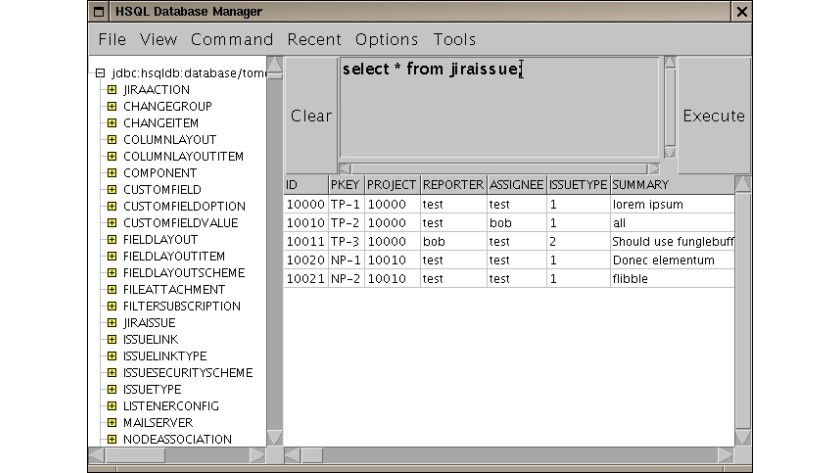840x473 pixels.
Task: Open the Tools menu
Action: (454, 39)
